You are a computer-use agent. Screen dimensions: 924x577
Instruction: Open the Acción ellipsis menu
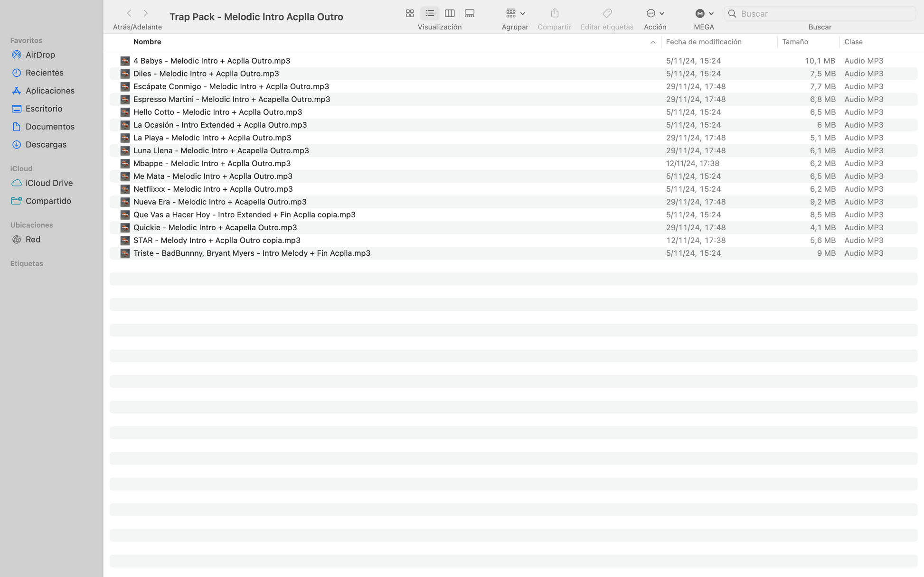click(655, 13)
